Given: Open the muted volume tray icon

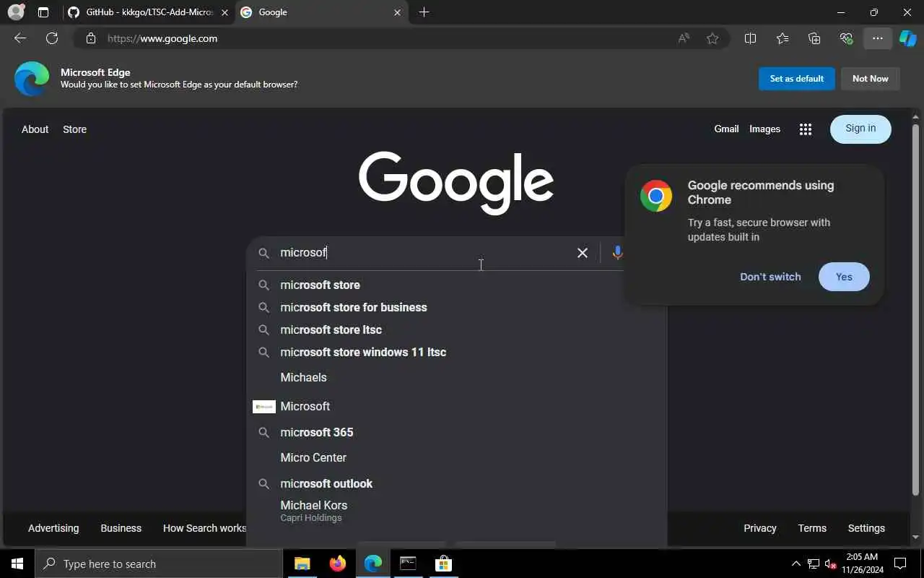Looking at the screenshot, I should pos(830,564).
